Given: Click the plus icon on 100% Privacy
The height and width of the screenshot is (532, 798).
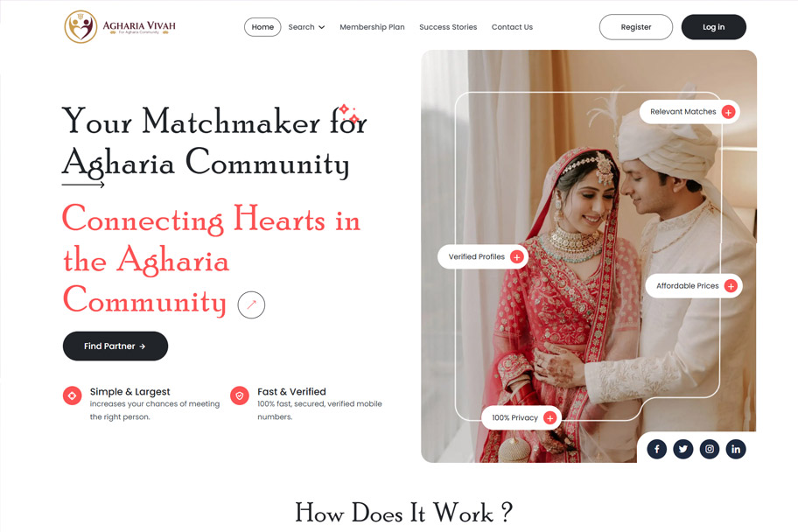Looking at the screenshot, I should (549, 418).
